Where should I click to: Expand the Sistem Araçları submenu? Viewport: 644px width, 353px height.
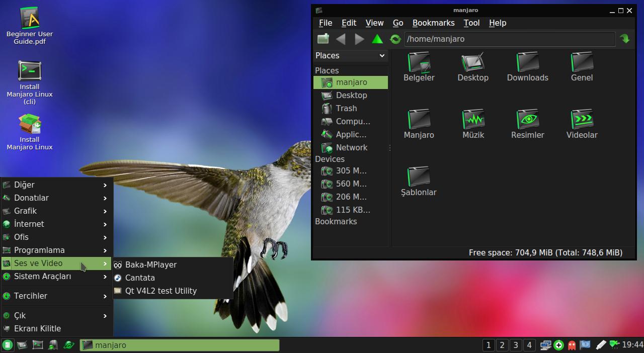pos(56,276)
